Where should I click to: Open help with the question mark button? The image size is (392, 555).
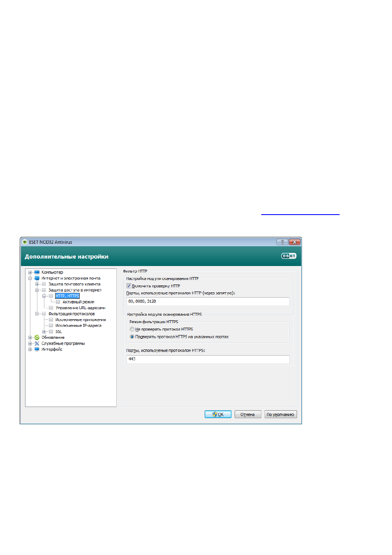282,242
